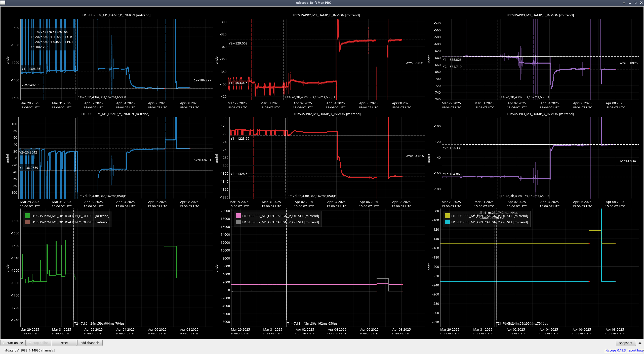Reset the plot view with reset button
The height and width of the screenshot is (354, 644).
click(x=64, y=343)
